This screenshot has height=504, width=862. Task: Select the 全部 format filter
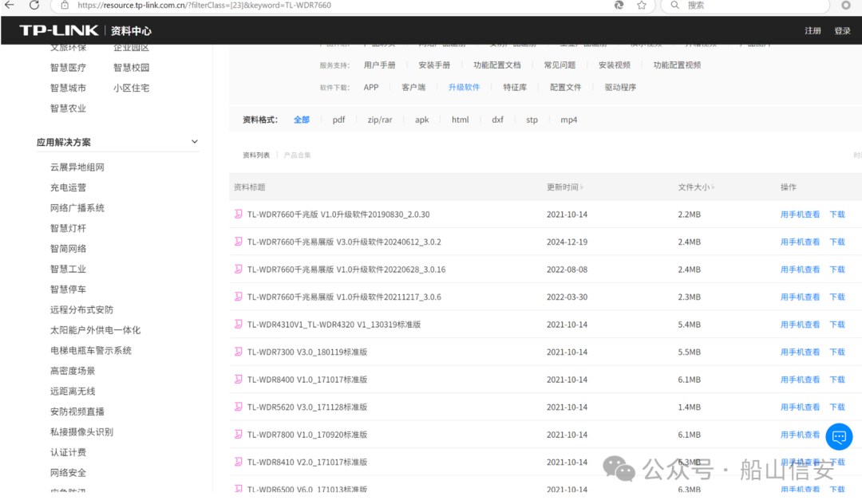coord(301,120)
